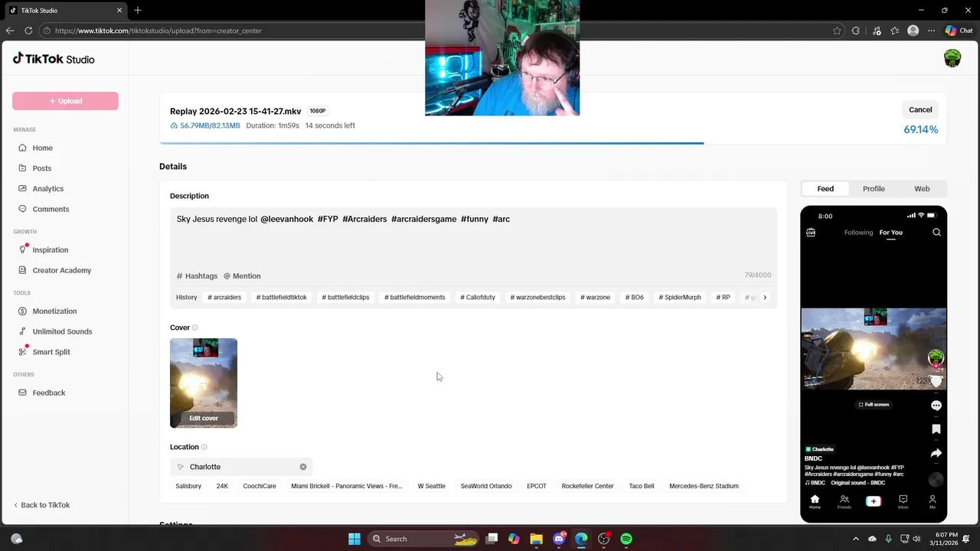Add the # arcraiders history hashtag

point(224,297)
